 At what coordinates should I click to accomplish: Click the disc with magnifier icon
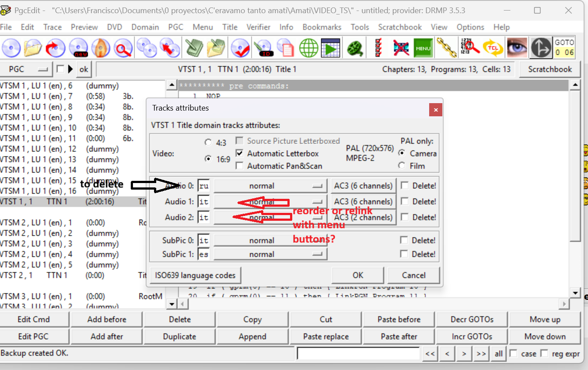point(123,48)
